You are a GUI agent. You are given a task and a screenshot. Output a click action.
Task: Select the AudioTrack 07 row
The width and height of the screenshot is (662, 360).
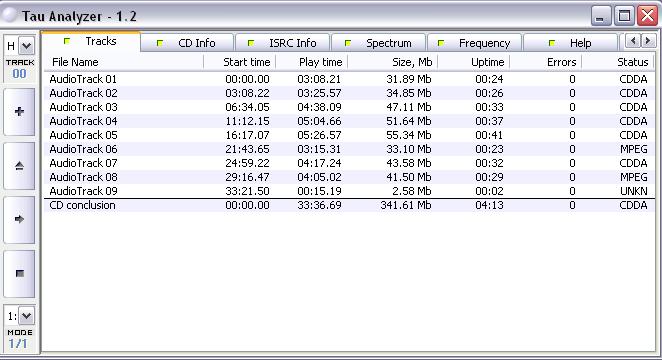[x=349, y=163]
